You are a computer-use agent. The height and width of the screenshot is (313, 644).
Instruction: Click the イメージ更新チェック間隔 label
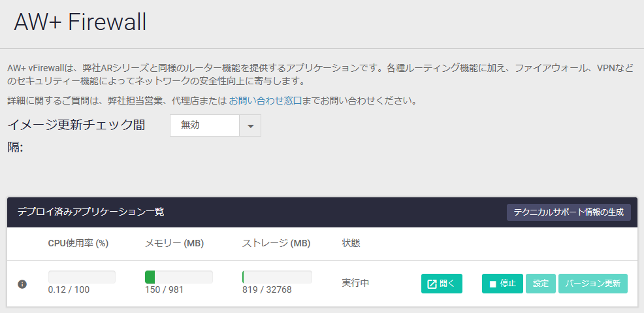tap(76, 136)
